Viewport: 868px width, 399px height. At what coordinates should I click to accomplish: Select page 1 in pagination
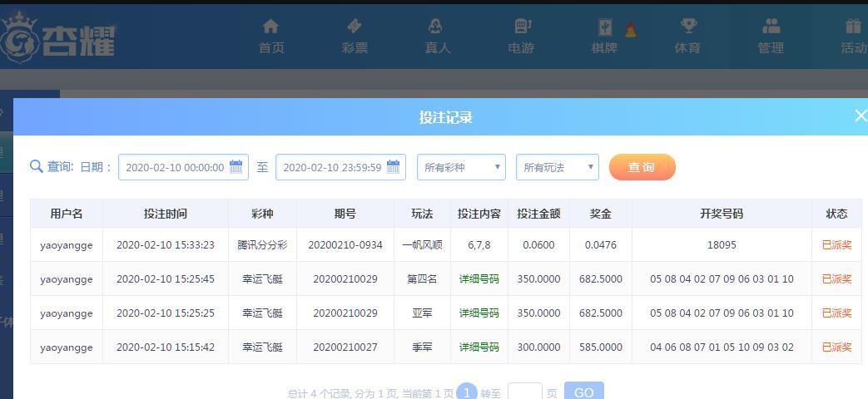click(467, 392)
